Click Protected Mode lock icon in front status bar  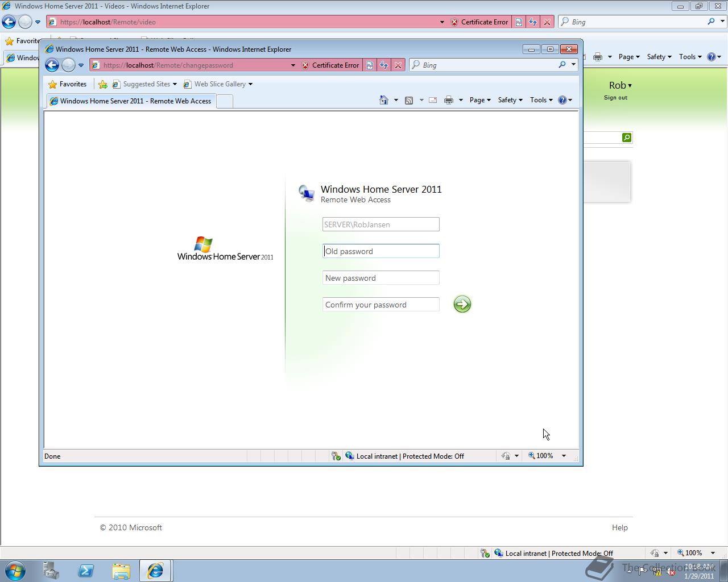pyautogui.click(x=506, y=456)
